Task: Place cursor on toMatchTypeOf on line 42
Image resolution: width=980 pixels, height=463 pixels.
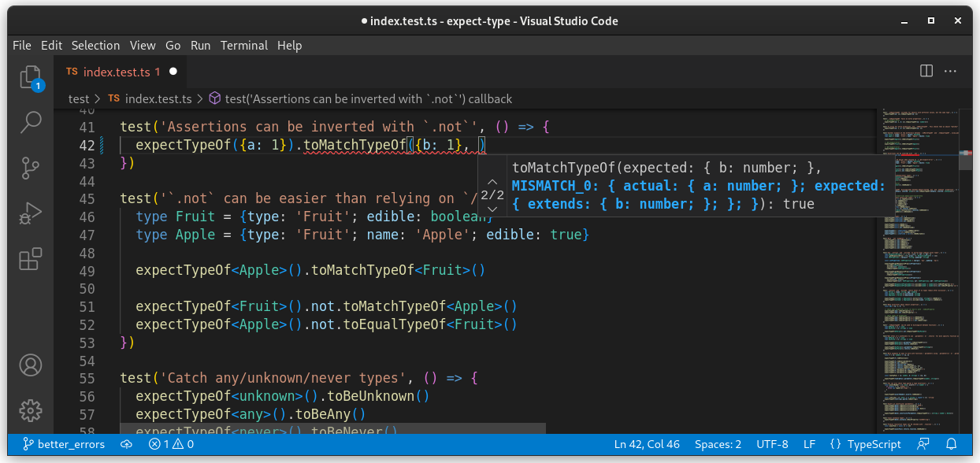Action: (354, 145)
